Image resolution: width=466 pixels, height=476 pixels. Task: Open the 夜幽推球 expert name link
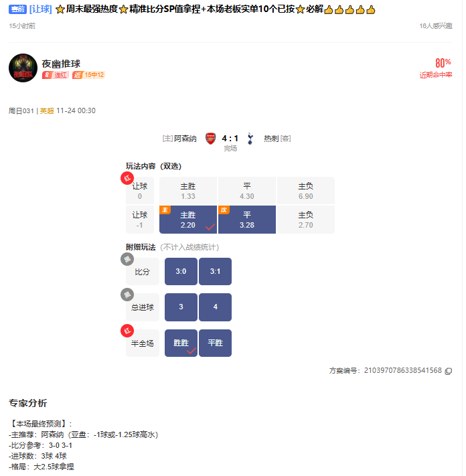(x=61, y=64)
